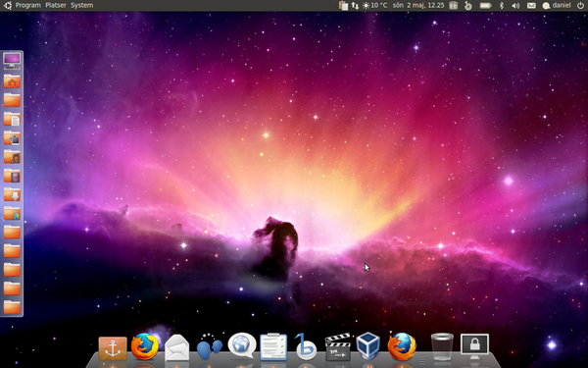Viewport: 588px width, 368px height.
Task: Open the Videos folder in the side dock
Action: tap(12, 175)
